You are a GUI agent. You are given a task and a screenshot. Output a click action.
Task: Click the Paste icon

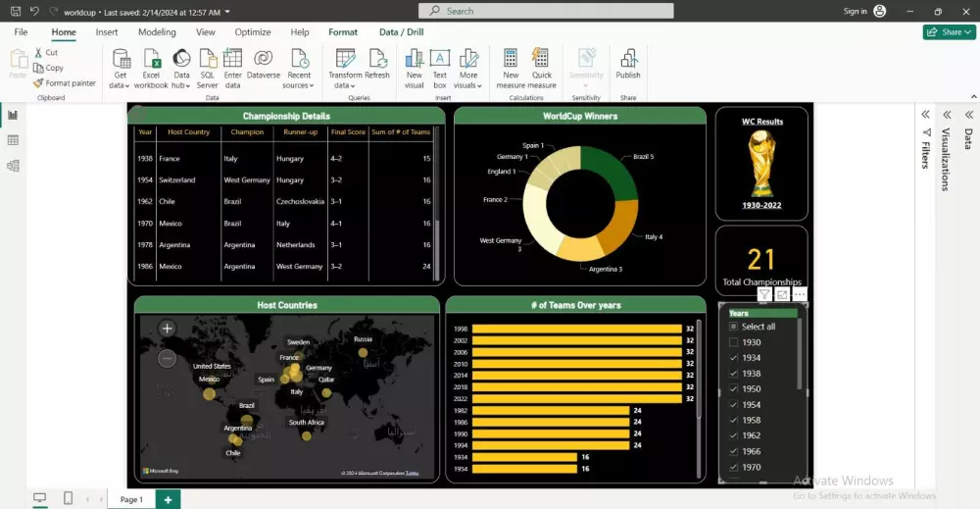click(x=18, y=65)
